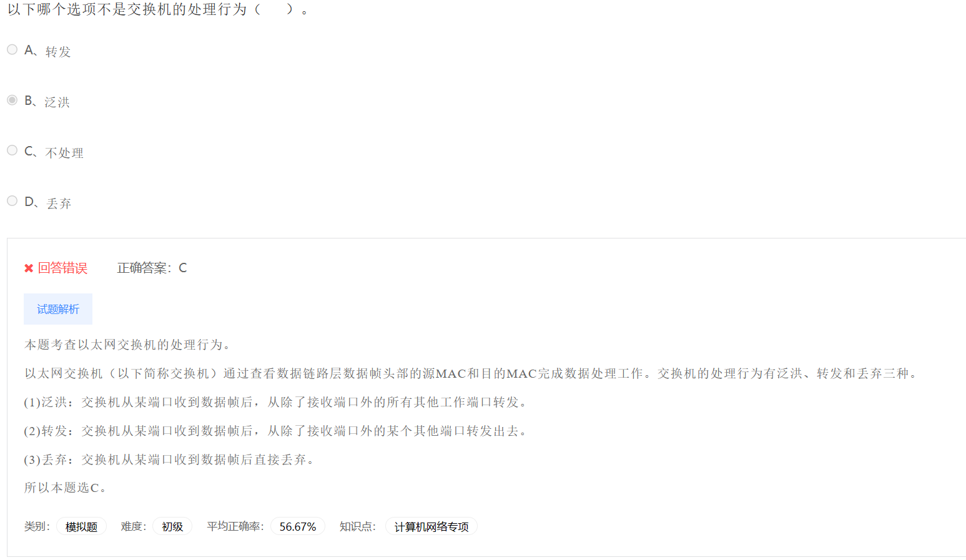Click the explanation line starting with (1)泛洪

point(276,402)
